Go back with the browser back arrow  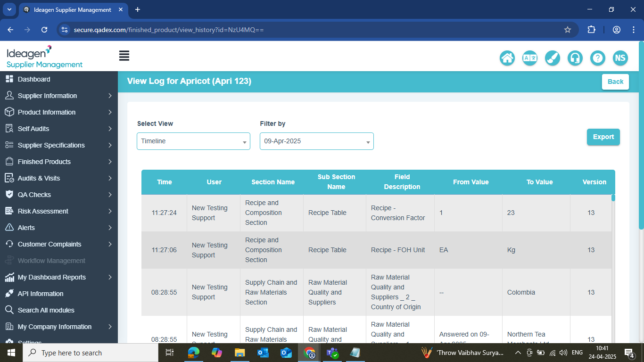(10, 30)
